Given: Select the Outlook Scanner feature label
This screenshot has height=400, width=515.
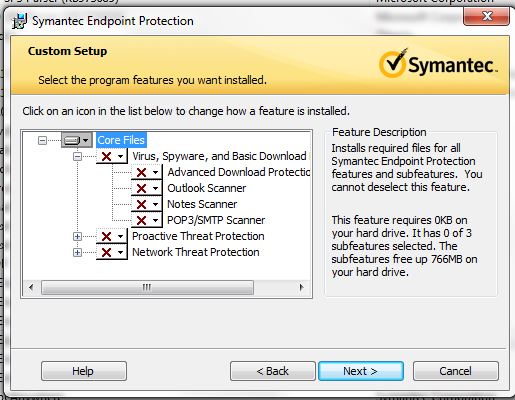Looking at the screenshot, I should pos(207,188).
